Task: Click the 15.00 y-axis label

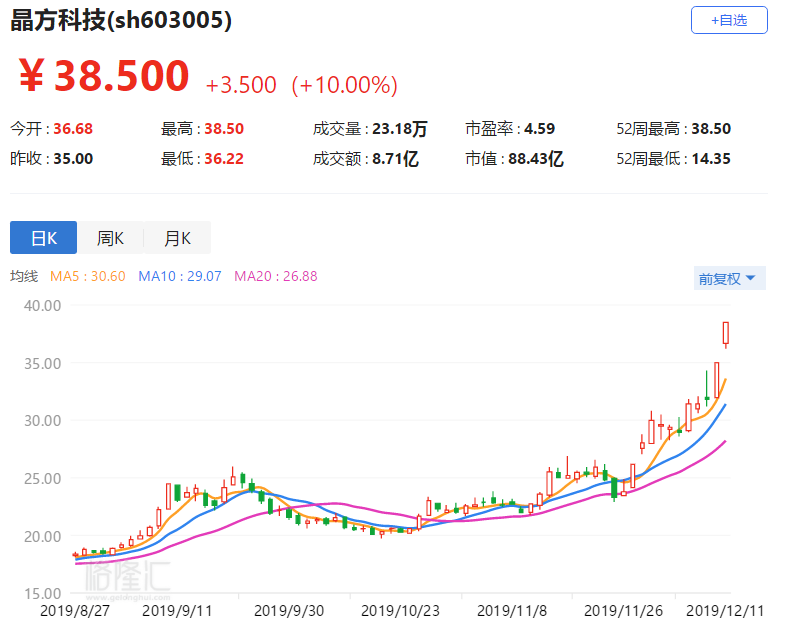Action: [x=42, y=594]
